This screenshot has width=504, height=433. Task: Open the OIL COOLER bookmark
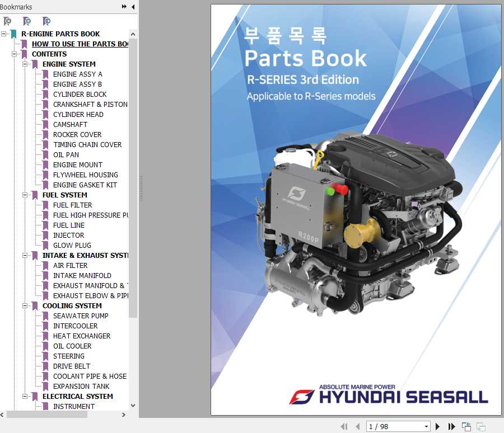coord(72,346)
